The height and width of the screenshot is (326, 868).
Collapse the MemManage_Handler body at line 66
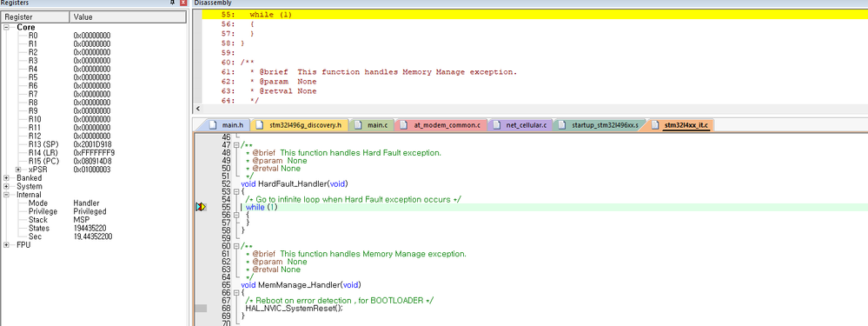236,292
